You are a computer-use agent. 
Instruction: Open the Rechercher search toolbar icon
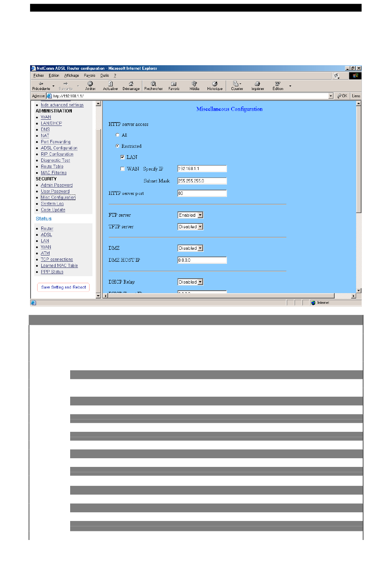click(153, 83)
